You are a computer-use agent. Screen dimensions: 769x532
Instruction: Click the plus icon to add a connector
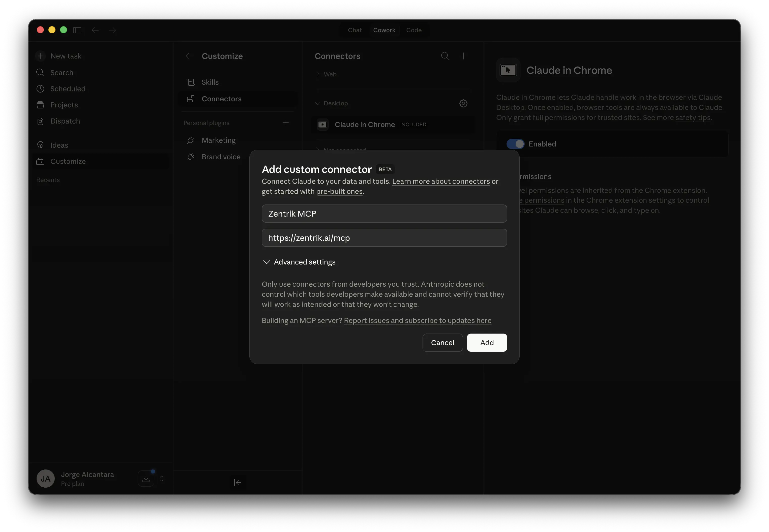coord(464,56)
